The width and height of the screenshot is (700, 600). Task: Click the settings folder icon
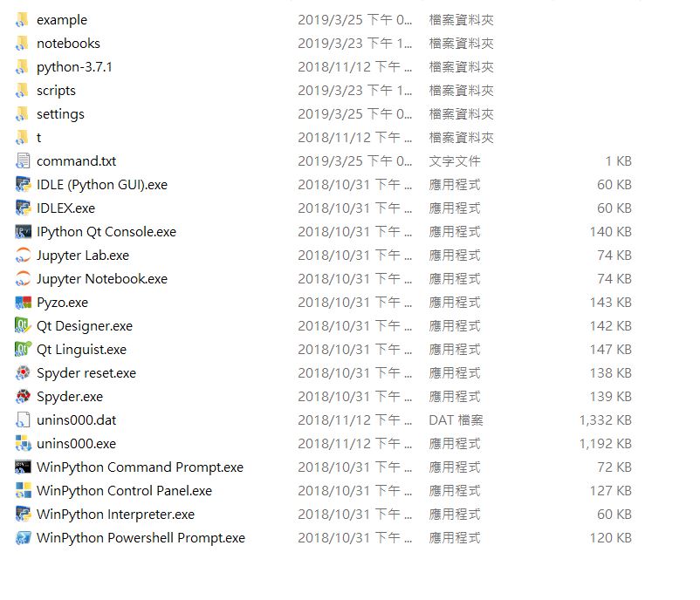23,114
